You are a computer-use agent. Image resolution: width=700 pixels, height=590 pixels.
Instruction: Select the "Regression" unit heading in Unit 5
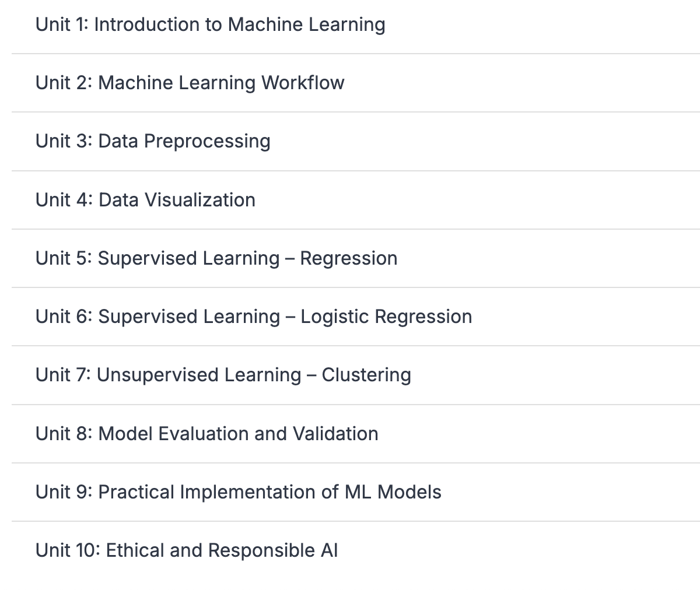click(348, 258)
